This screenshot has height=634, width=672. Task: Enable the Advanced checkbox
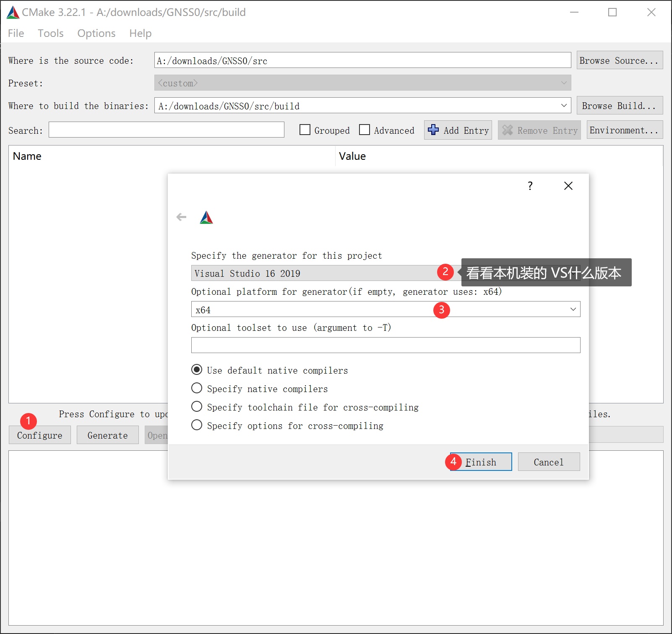point(365,130)
